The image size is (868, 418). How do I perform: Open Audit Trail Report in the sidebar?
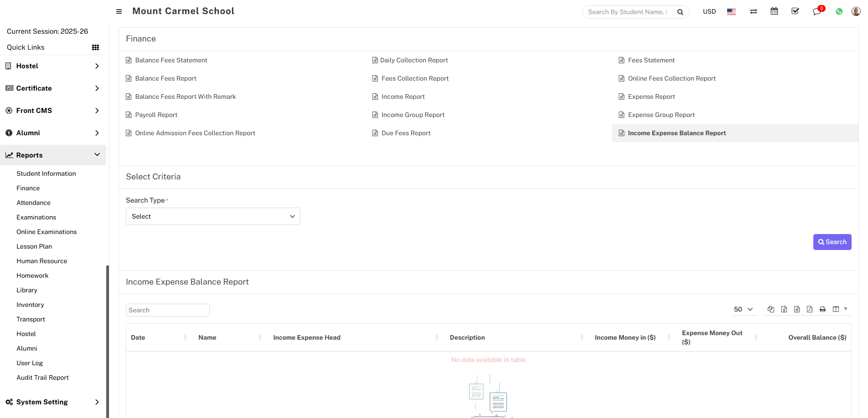(42, 377)
